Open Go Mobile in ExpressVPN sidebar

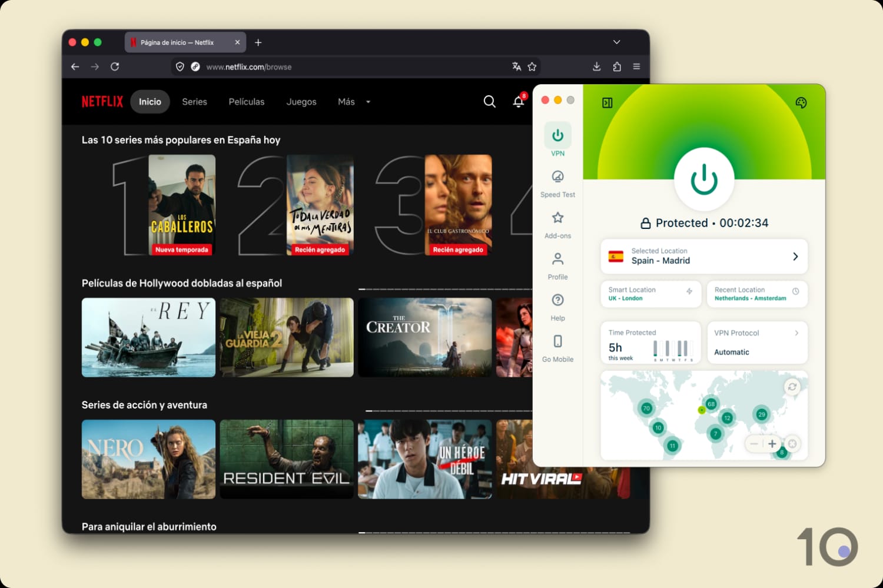(557, 348)
